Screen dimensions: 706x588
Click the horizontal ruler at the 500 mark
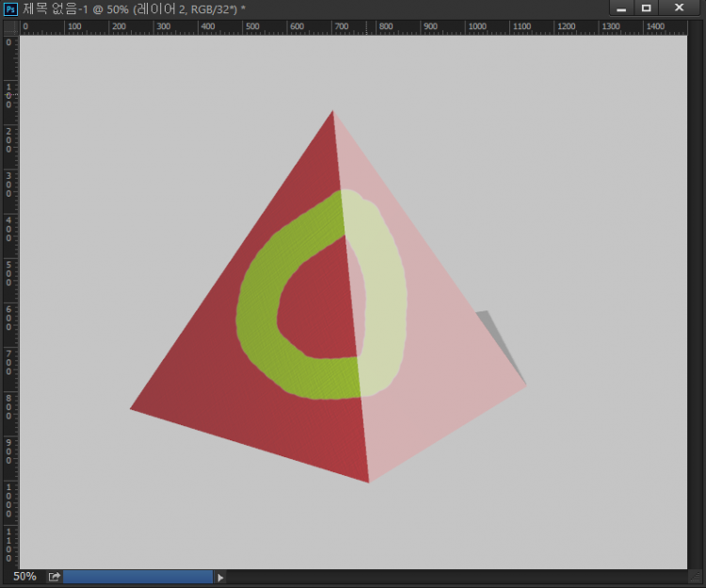coord(251,27)
